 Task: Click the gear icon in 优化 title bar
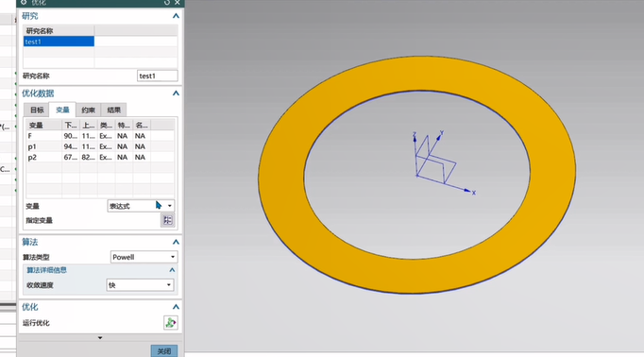tap(24, 3)
